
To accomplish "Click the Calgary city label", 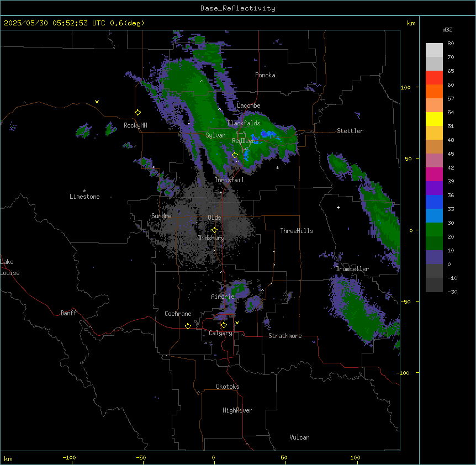I will coord(220,333).
